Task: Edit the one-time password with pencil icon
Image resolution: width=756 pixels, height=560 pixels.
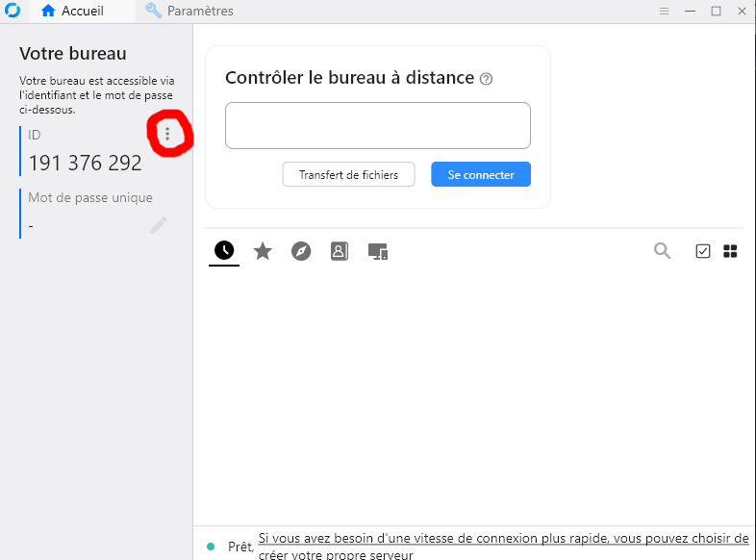Action: (x=159, y=225)
